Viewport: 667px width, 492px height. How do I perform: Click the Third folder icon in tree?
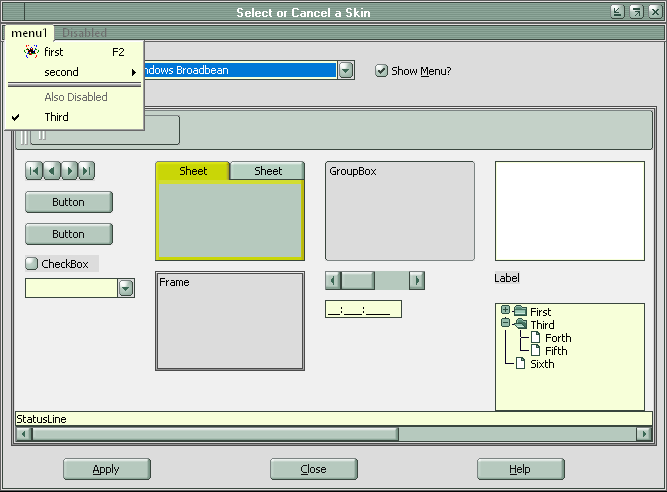click(520, 325)
